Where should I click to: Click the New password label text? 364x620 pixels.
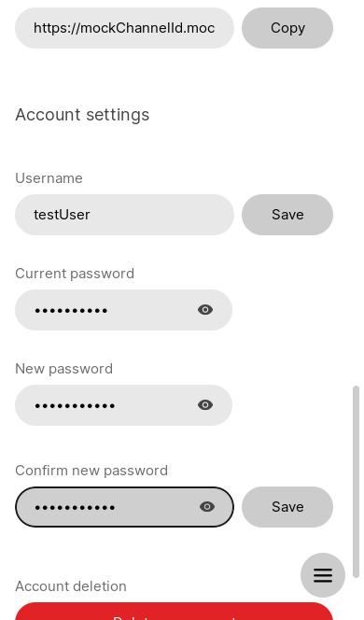[x=64, y=369]
